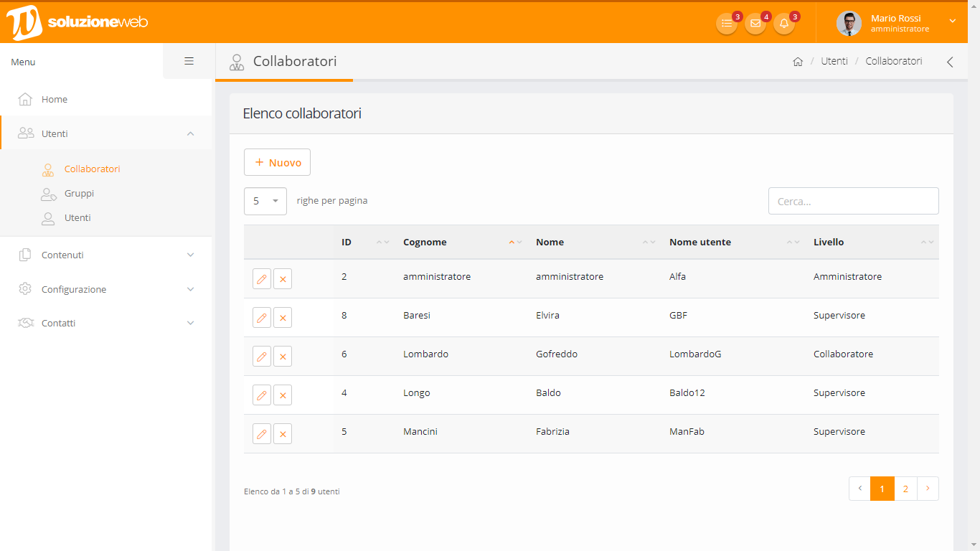Select Home in the sidebar menu

(x=55, y=99)
